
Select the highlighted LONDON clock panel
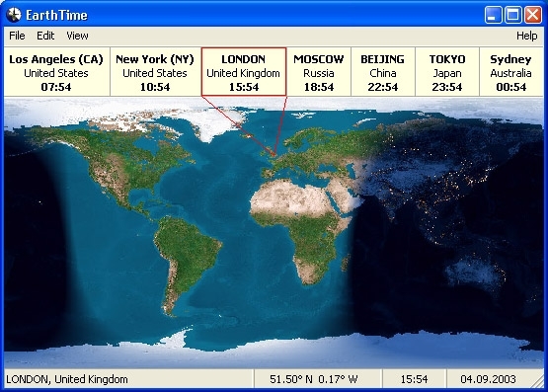pyautogui.click(x=244, y=72)
